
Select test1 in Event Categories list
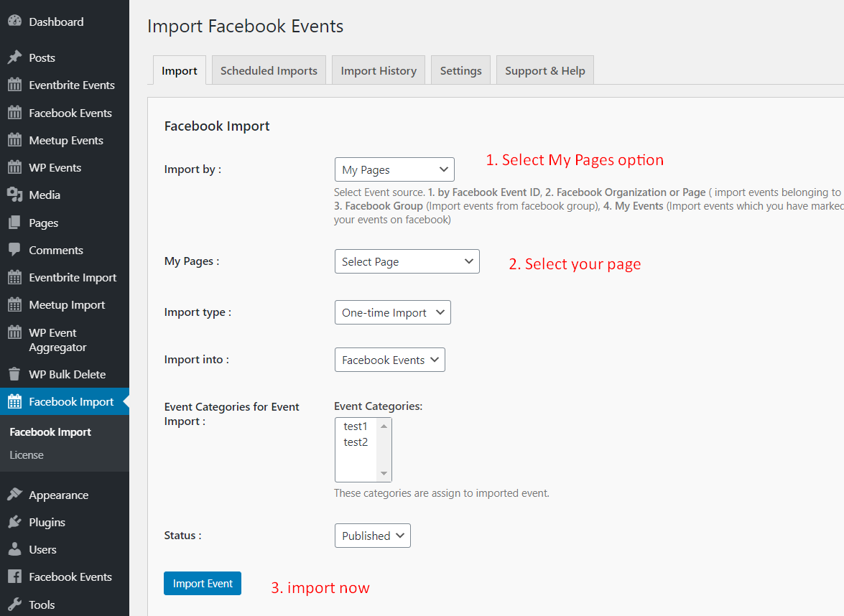[x=356, y=426]
